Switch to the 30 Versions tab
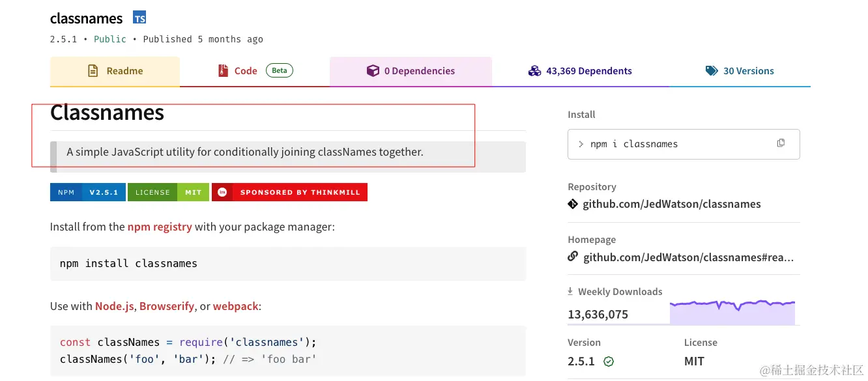Viewport: 868px width, 381px height. (748, 71)
